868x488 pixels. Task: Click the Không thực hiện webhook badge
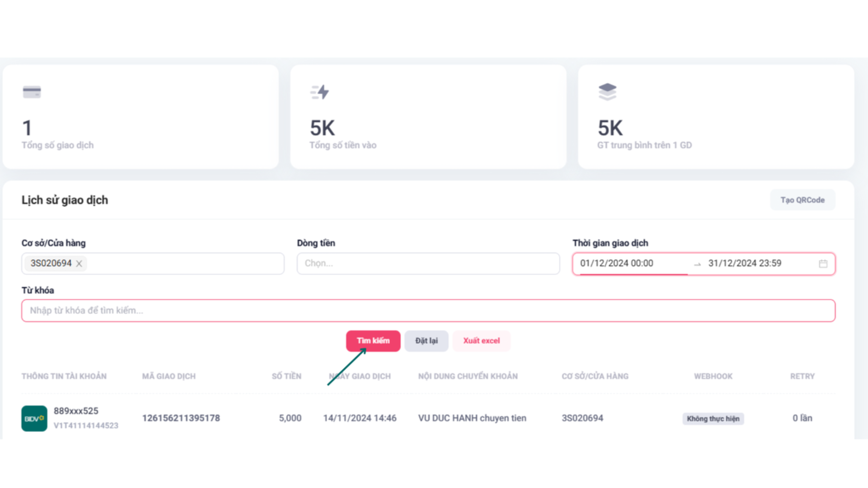pyautogui.click(x=713, y=419)
